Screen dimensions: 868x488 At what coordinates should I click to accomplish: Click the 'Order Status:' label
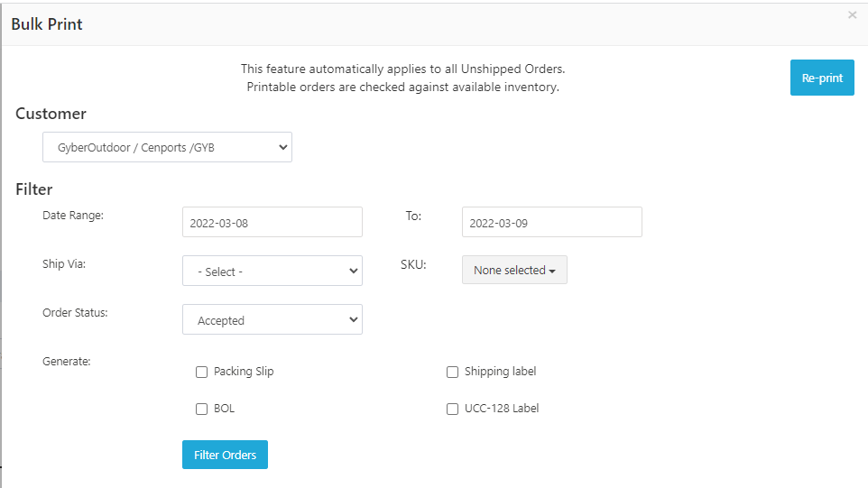[75, 313]
